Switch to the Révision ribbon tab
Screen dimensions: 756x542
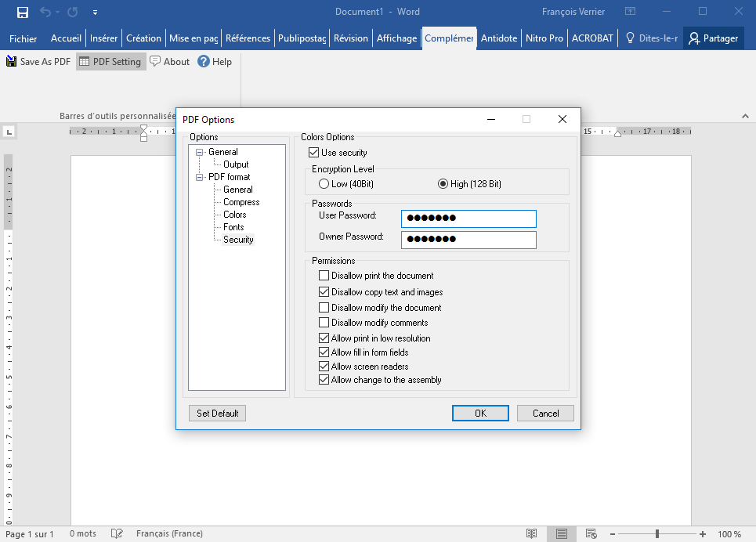click(351, 38)
